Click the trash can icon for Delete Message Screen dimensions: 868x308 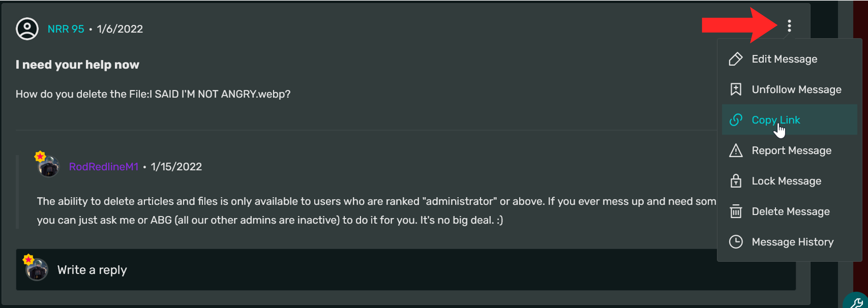click(736, 211)
